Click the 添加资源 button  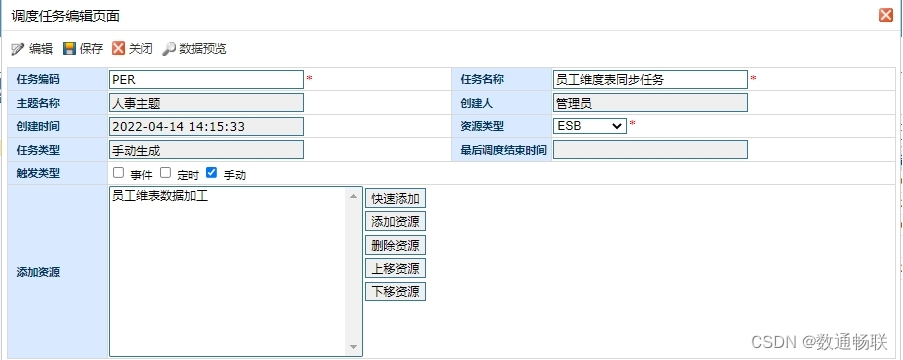pos(395,222)
